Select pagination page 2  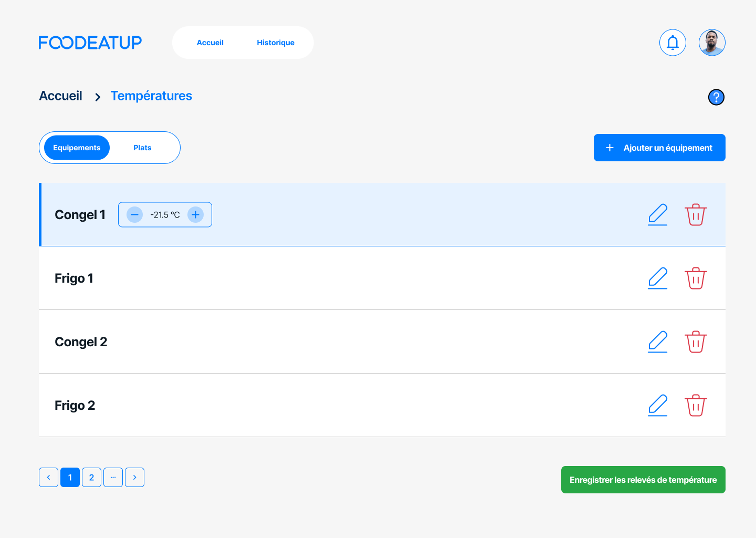(x=91, y=478)
